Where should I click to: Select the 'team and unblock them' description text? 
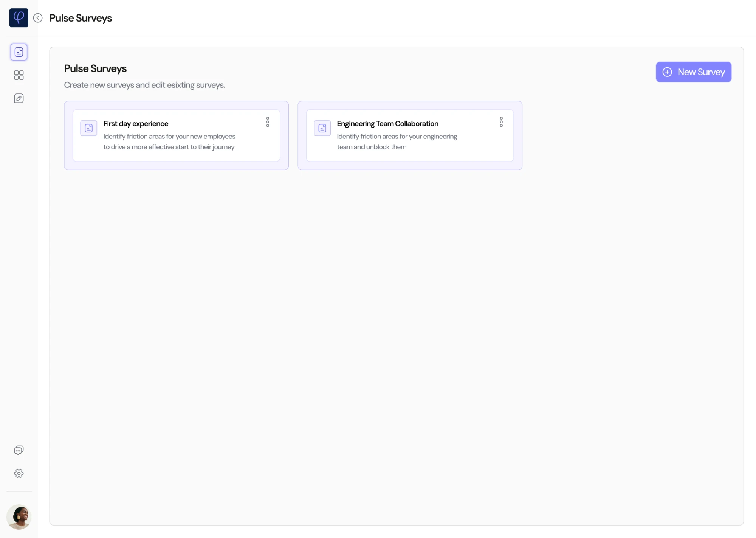point(372,147)
